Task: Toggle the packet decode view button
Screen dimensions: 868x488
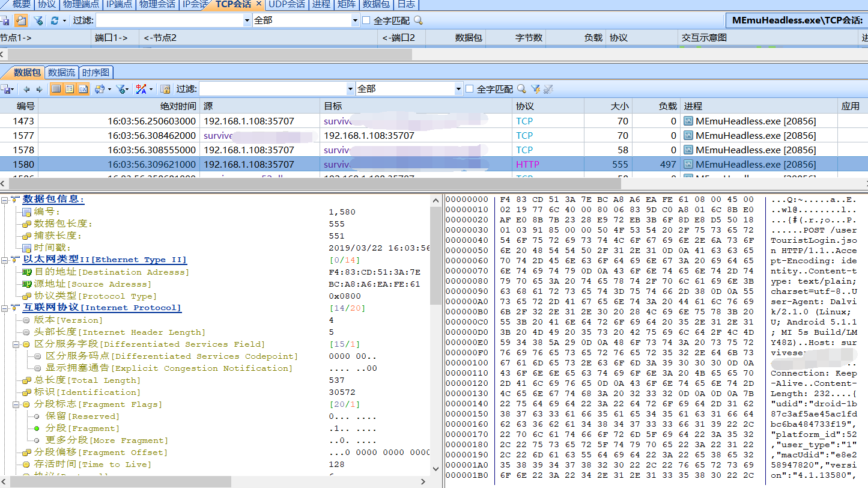Action: (70, 89)
